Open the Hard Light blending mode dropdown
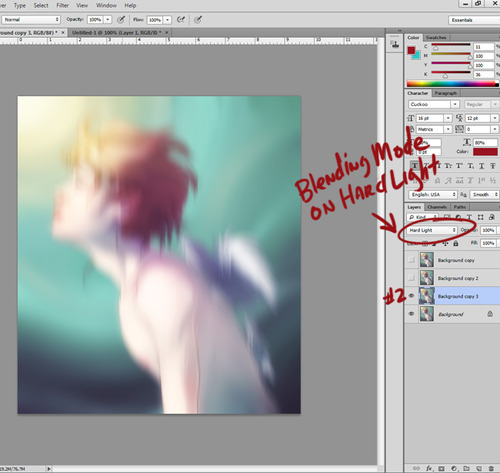The image size is (500, 473). (x=432, y=230)
